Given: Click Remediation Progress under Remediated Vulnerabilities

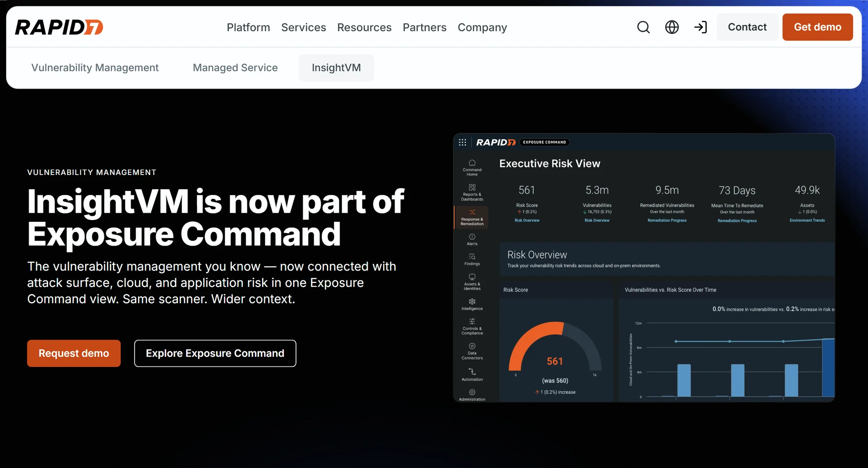Looking at the screenshot, I should tap(667, 221).
